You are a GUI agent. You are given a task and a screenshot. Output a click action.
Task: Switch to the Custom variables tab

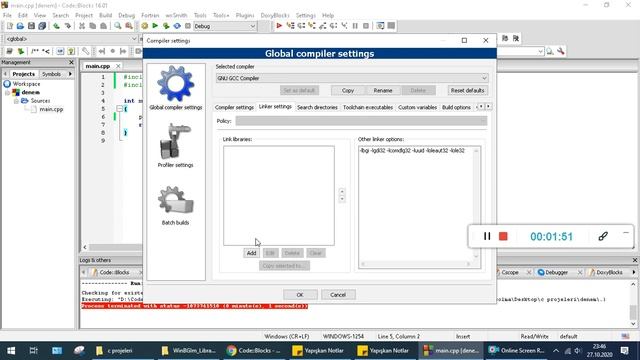417,107
